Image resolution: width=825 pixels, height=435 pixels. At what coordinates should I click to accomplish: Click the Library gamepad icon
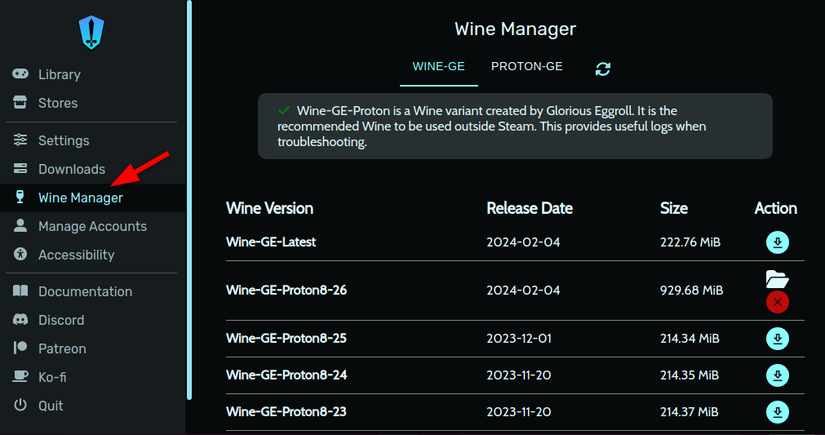coord(21,74)
